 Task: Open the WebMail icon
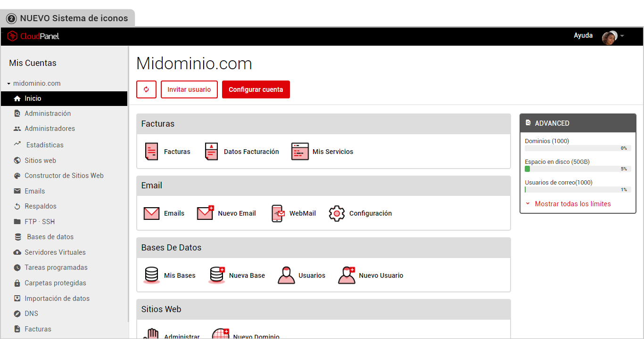278,213
